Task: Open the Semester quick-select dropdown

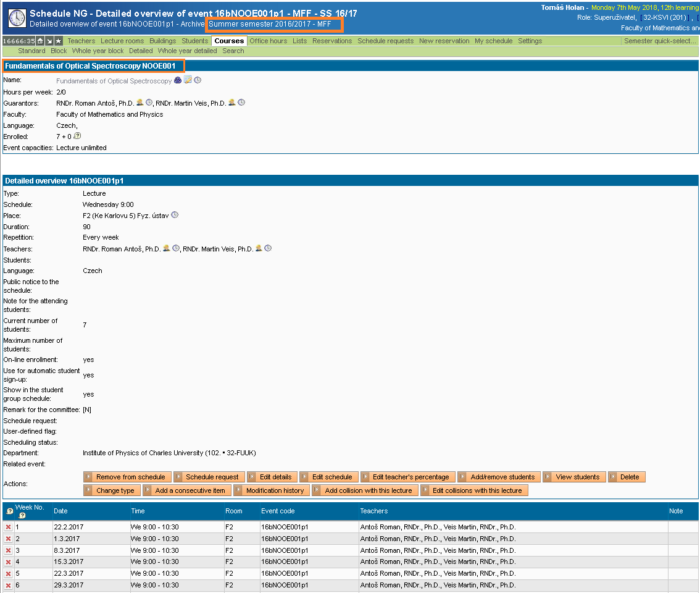Action: click(660, 41)
